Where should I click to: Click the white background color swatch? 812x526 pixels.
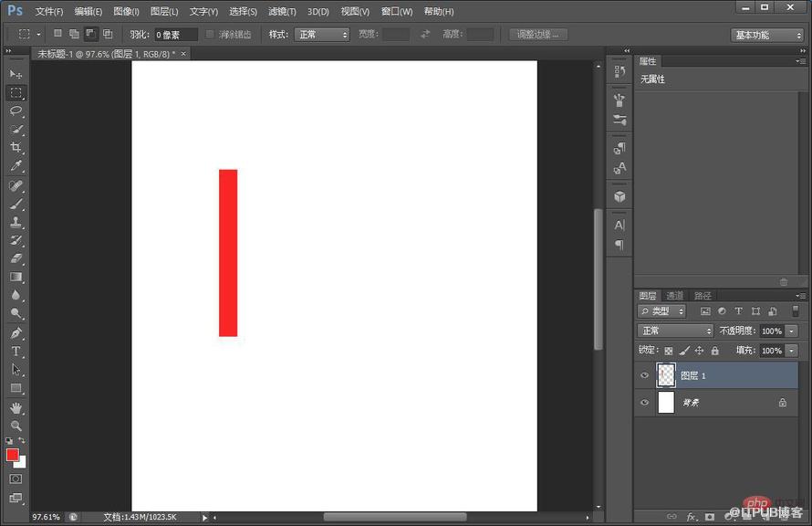coord(22,463)
